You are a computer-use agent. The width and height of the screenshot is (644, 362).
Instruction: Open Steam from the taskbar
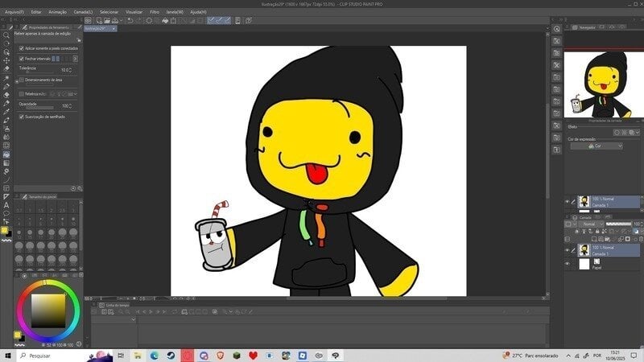pyautogui.click(x=171, y=355)
